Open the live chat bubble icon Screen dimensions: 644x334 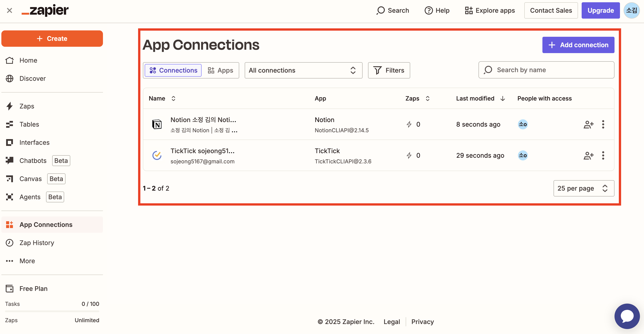(627, 316)
